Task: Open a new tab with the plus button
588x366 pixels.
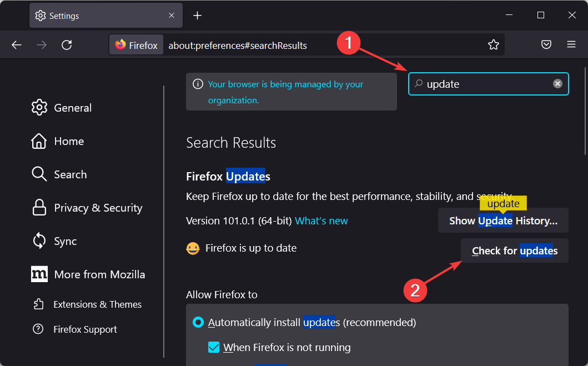Action: (197, 16)
